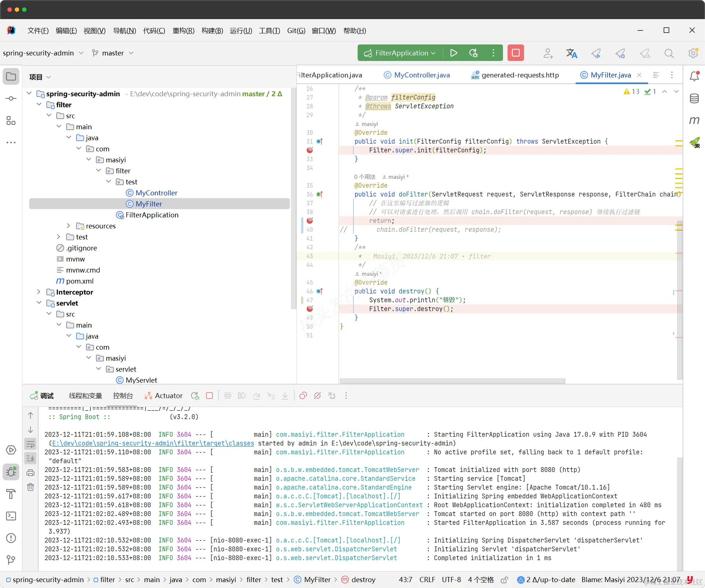Click 4 个空格 indent setting
Image resolution: width=705 pixels, height=588 pixels.
click(x=481, y=580)
